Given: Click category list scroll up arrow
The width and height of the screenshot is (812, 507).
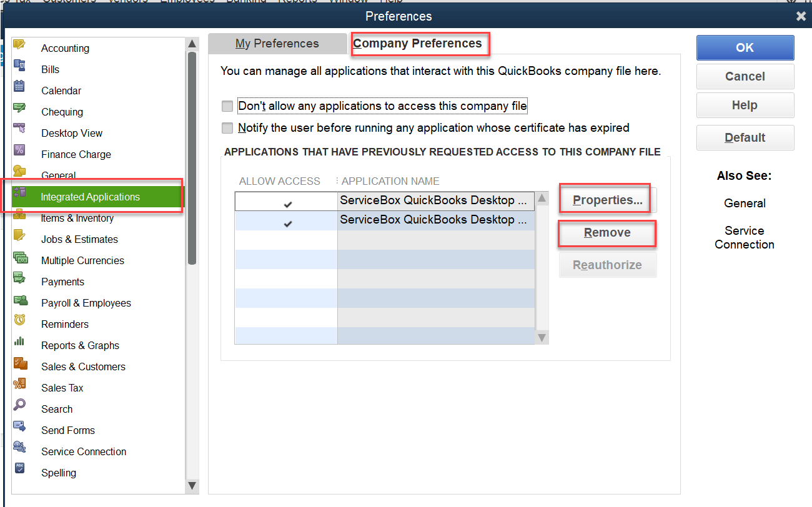Looking at the screenshot, I should 192,44.
